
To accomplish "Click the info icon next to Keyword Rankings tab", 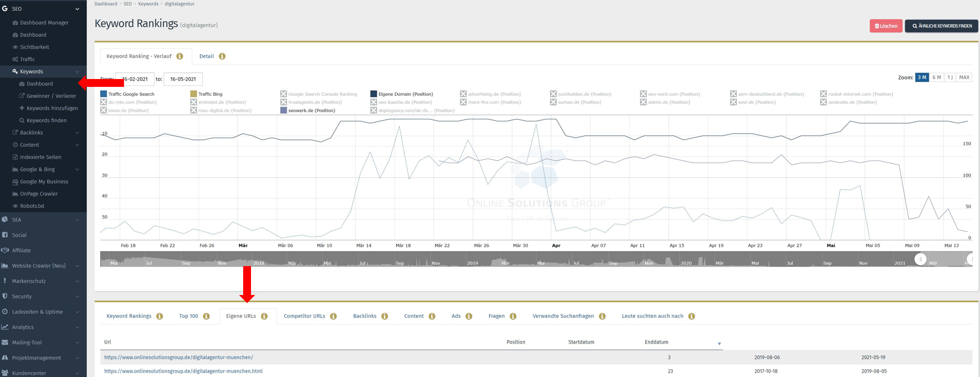I will (x=160, y=316).
